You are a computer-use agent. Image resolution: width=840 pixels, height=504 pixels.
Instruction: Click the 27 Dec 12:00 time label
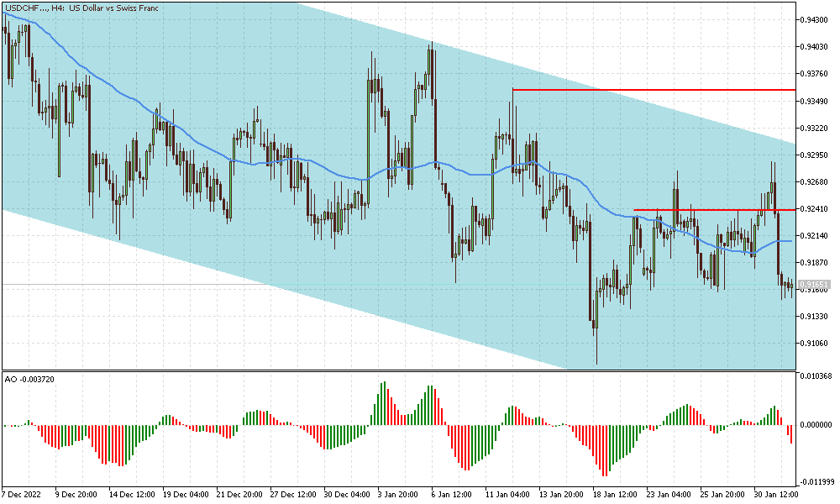tap(293, 495)
